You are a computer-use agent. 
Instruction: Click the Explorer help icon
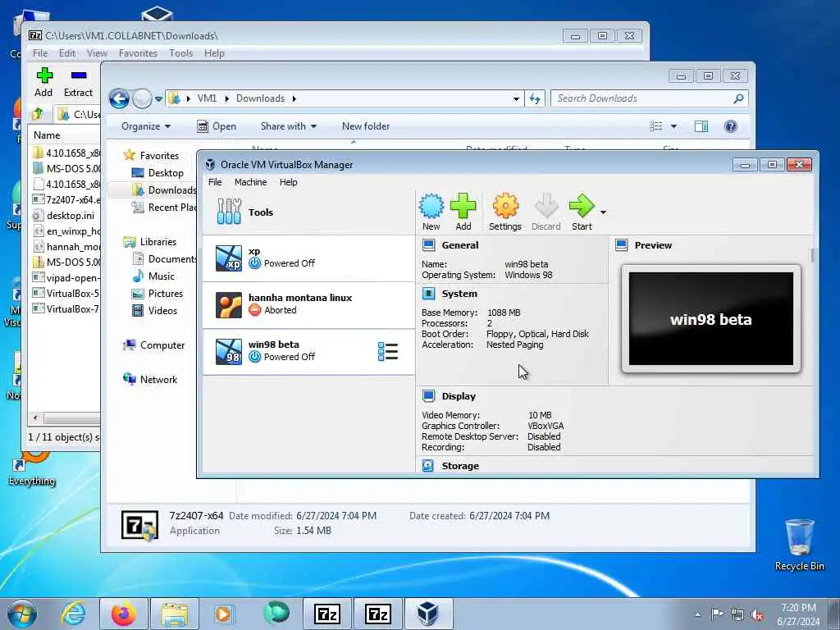[731, 126]
